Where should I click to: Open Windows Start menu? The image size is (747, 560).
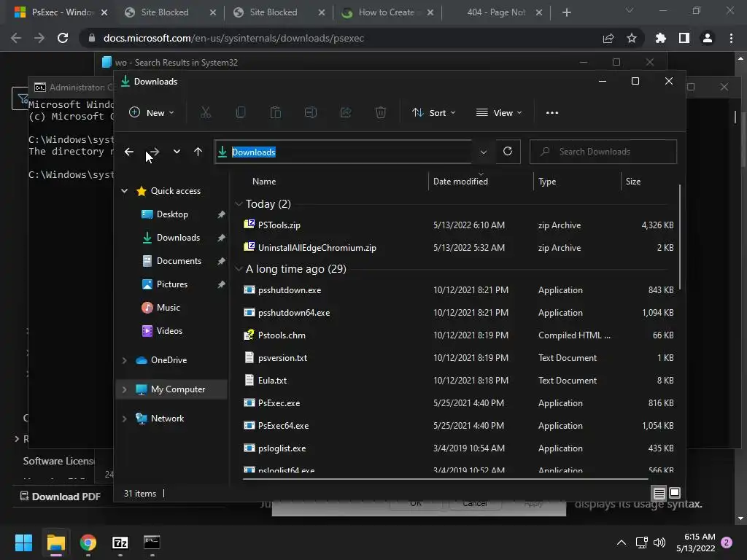click(x=23, y=542)
